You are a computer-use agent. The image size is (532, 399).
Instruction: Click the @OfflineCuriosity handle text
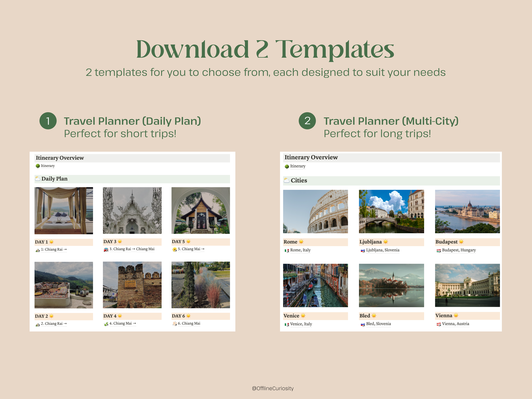coord(273,388)
